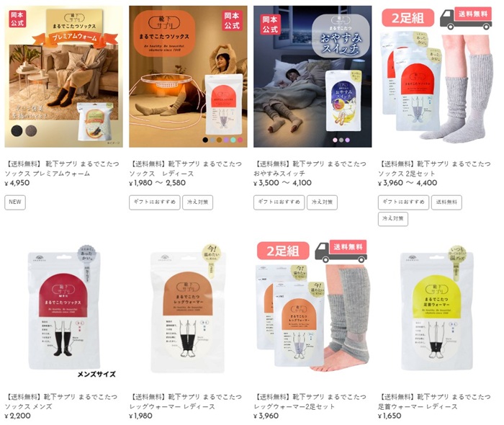The width and height of the screenshot is (504, 425).
Task: Open the レッグウォーマー2足セット product link
Action: click(x=310, y=401)
